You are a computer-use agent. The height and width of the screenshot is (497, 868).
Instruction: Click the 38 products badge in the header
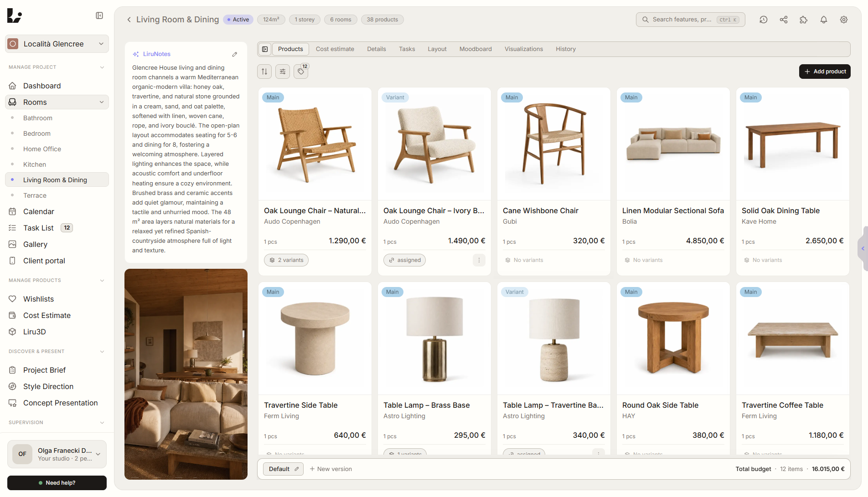click(382, 20)
